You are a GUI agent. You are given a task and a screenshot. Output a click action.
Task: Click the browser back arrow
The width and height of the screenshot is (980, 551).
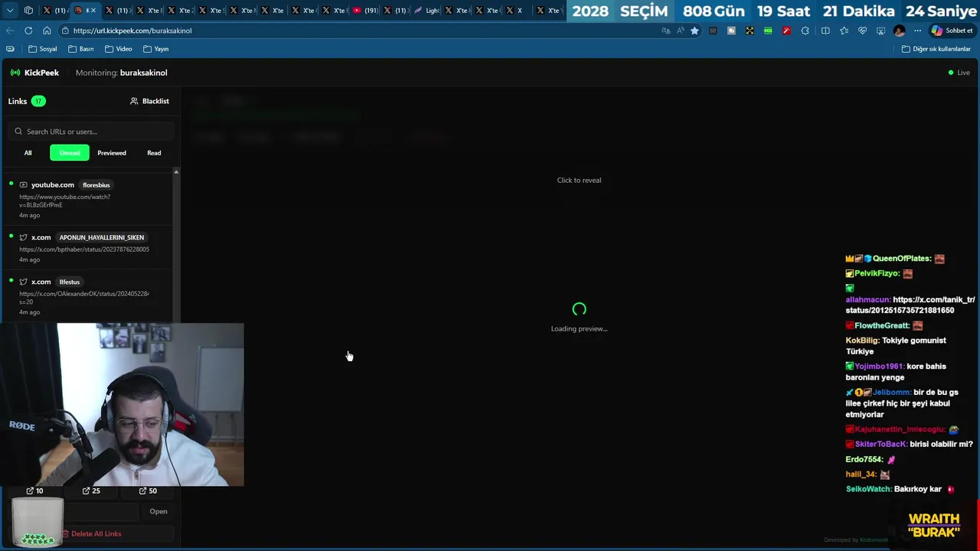[x=10, y=31]
